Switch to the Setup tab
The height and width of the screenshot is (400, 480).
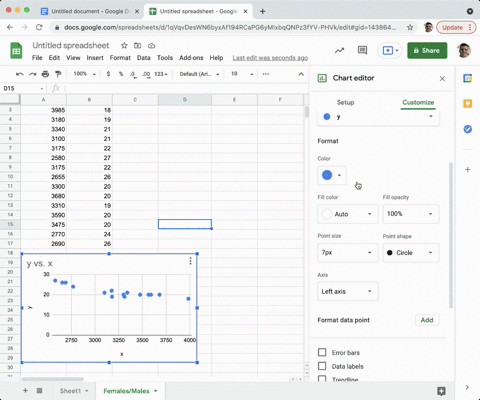[x=345, y=102]
